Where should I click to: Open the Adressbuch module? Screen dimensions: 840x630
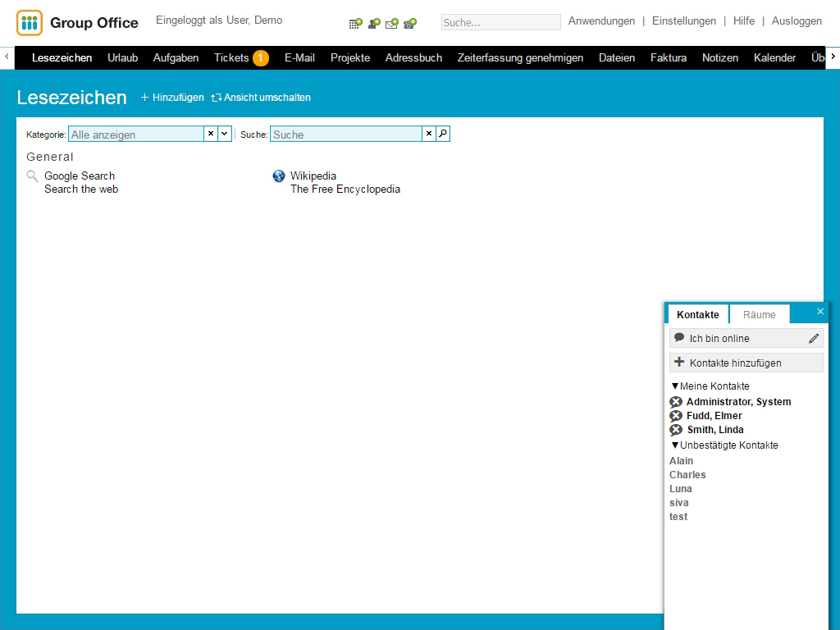(x=413, y=57)
